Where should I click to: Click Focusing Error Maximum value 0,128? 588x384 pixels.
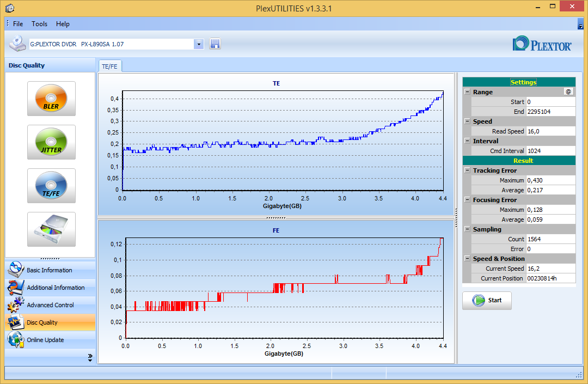[550, 210]
